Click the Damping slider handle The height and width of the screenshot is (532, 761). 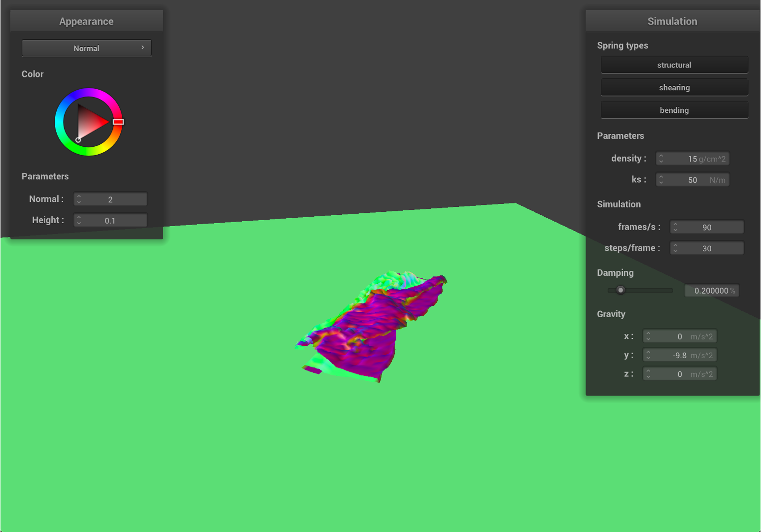click(x=621, y=290)
